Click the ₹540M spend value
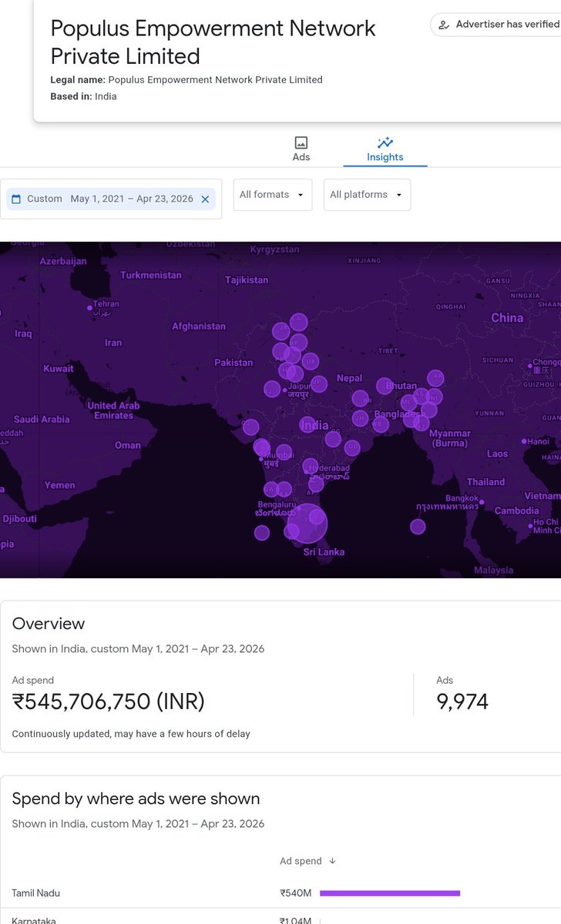561x924 pixels. click(296, 893)
